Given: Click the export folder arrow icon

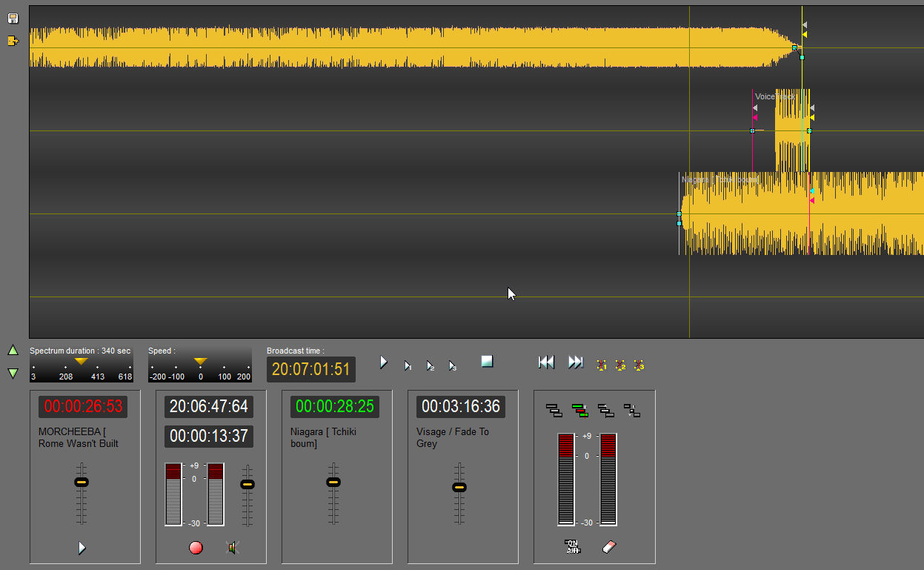Looking at the screenshot, I should point(13,41).
